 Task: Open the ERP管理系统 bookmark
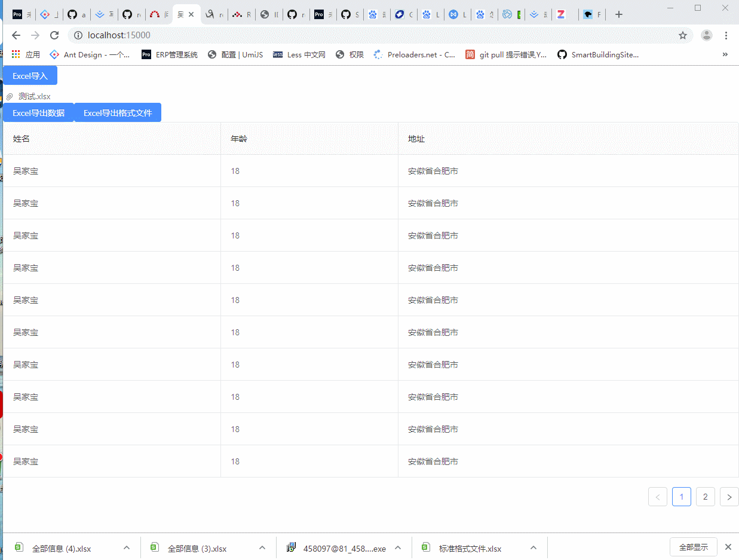click(x=170, y=54)
